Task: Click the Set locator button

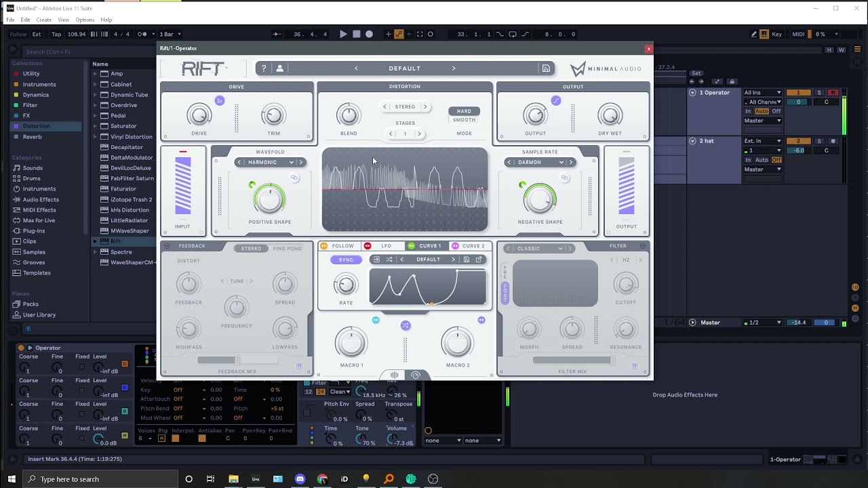Action: pyautogui.click(x=696, y=73)
